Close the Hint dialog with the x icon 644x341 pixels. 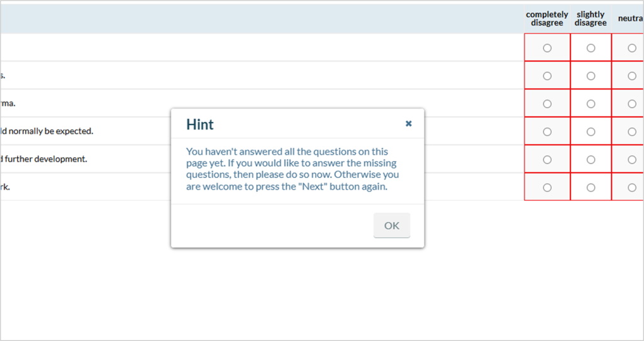coord(408,124)
